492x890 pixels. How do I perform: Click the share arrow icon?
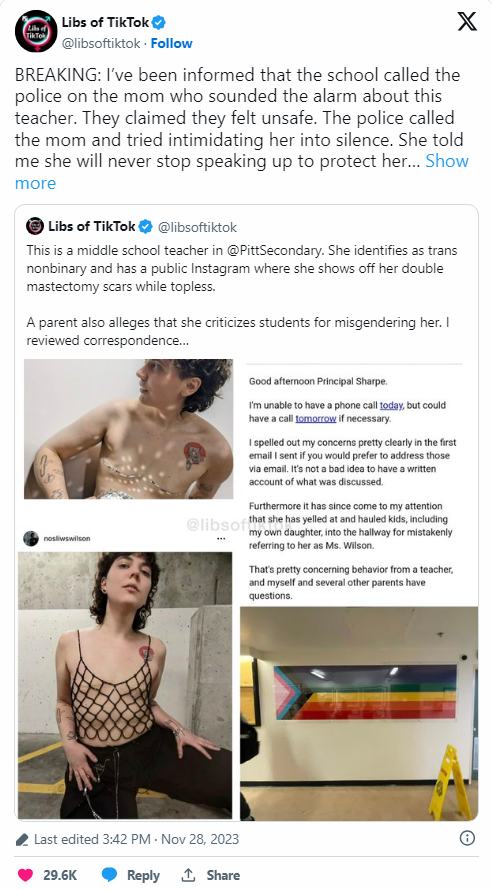[x=188, y=875]
